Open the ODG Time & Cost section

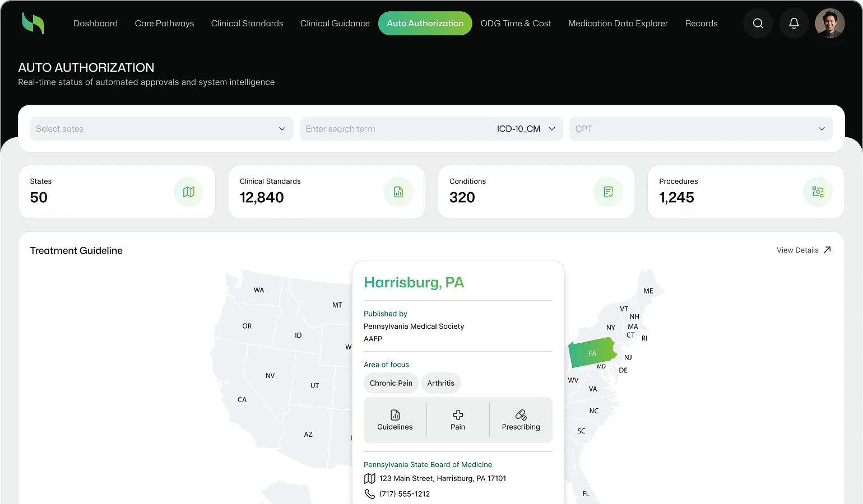click(516, 23)
